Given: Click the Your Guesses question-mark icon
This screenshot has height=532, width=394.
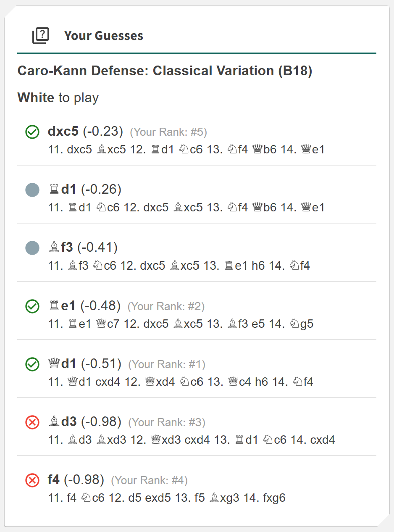Looking at the screenshot, I should 41,36.
